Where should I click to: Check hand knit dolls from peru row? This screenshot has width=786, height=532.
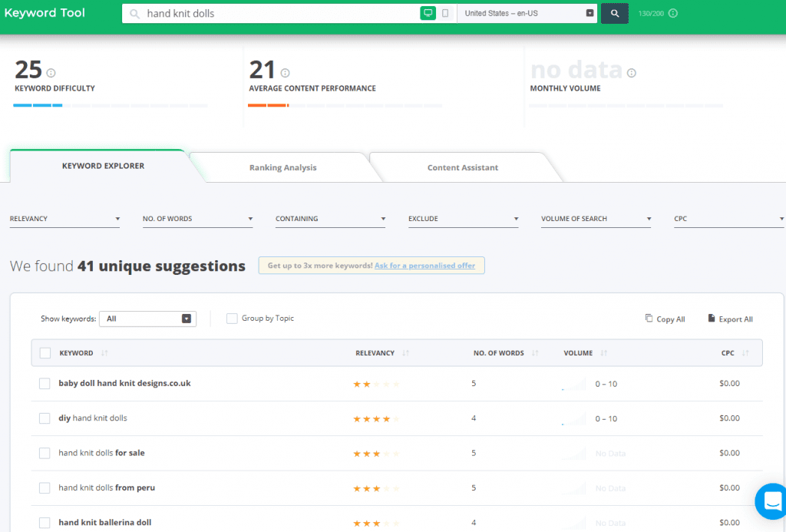pyautogui.click(x=45, y=488)
